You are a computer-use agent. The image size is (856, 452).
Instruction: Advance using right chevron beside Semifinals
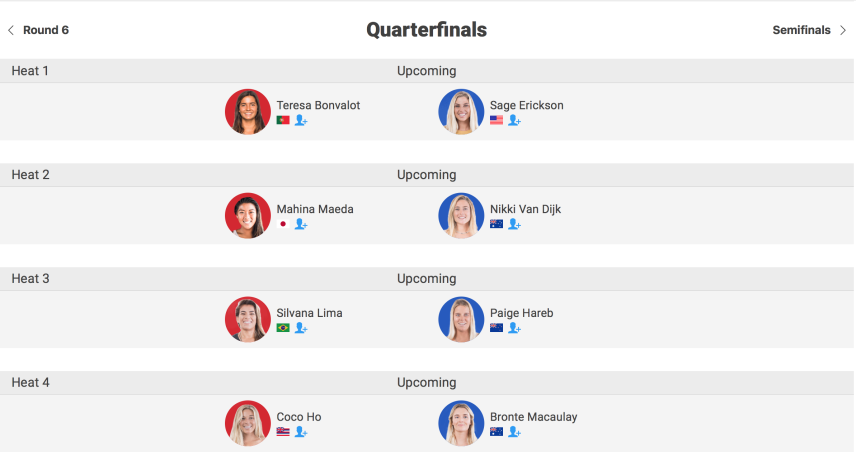tap(843, 30)
